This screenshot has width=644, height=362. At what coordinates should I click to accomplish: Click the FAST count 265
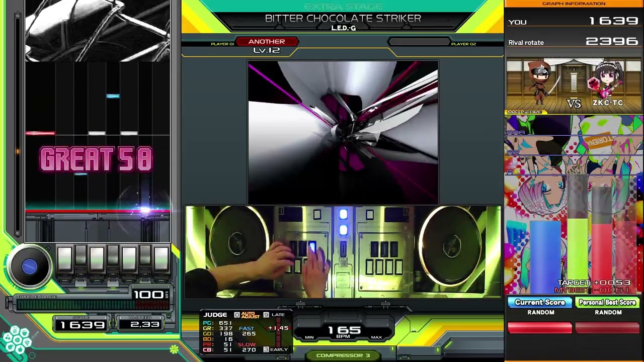(x=249, y=334)
